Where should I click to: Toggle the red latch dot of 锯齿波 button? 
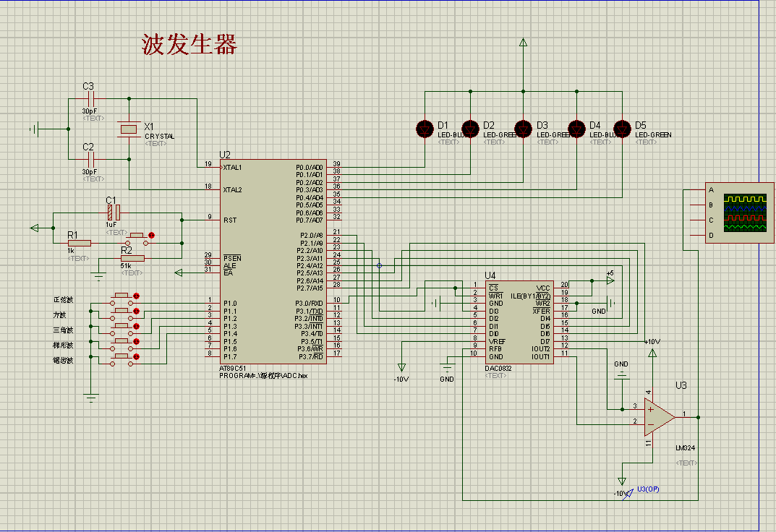click(136, 357)
